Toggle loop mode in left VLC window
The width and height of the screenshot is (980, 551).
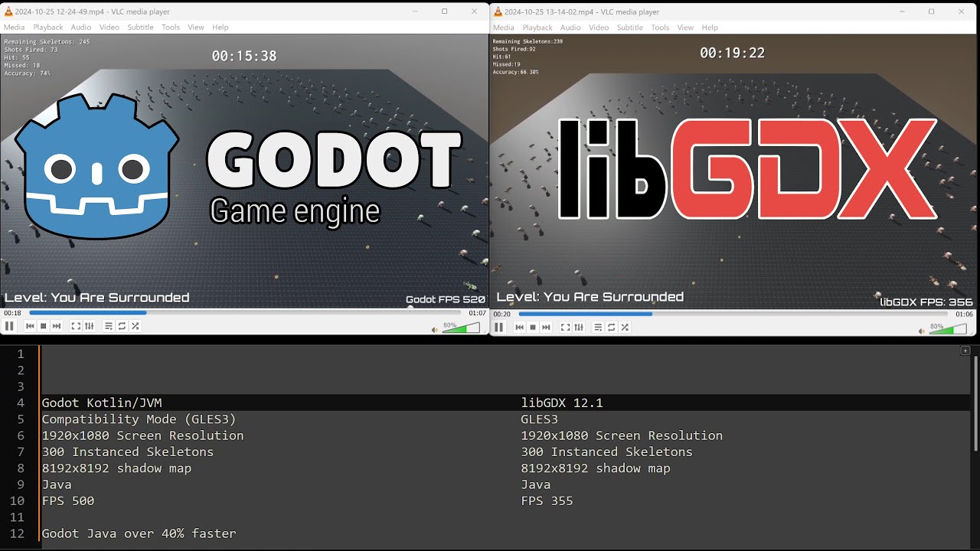pyautogui.click(x=122, y=326)
